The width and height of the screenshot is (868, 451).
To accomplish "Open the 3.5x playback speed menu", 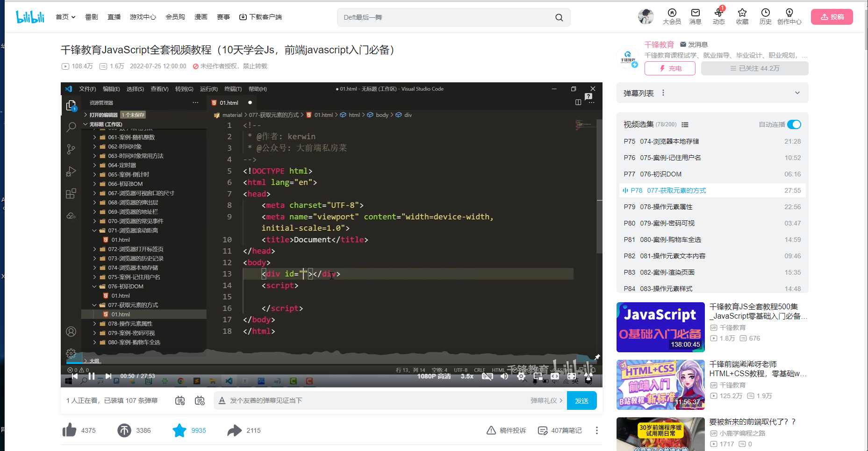I will [x=467, y=376].
